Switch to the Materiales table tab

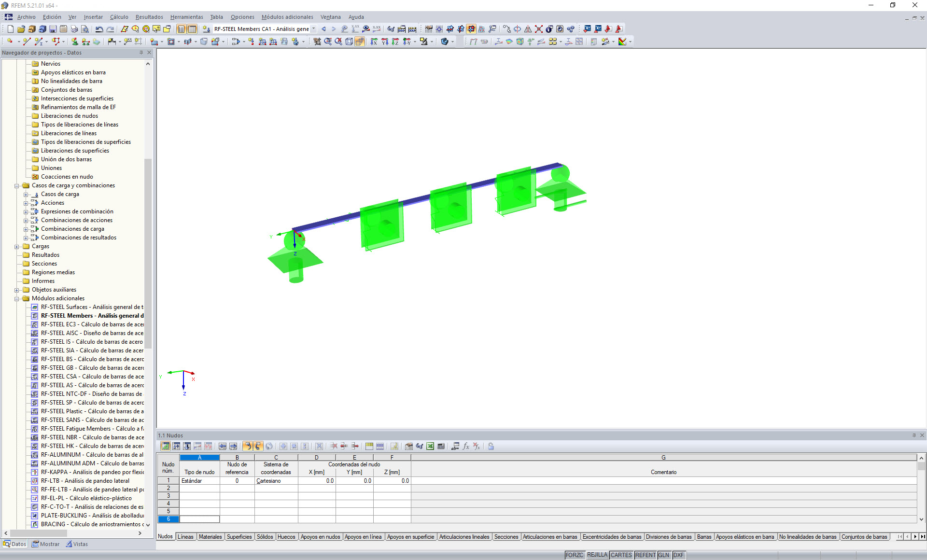(210, 537)
